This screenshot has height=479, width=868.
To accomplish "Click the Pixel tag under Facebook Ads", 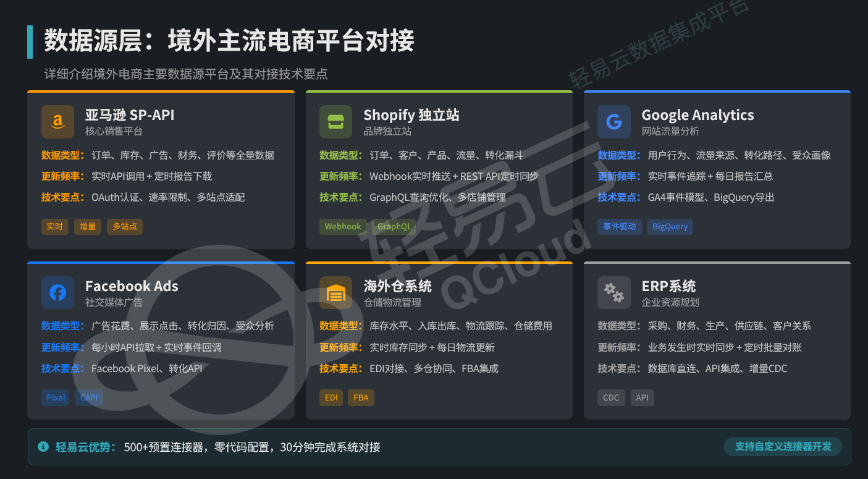I will tap(56, 397).
